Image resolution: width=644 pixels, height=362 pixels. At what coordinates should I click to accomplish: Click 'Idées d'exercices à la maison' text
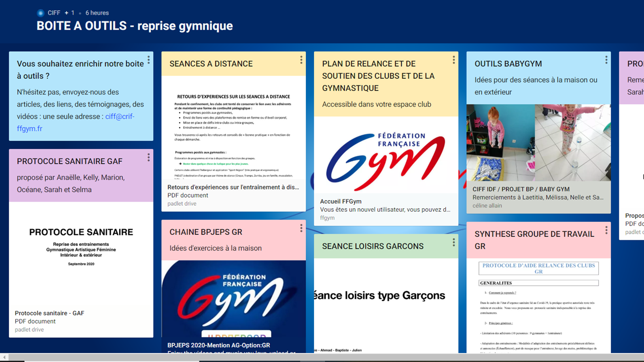pos(216,248)
